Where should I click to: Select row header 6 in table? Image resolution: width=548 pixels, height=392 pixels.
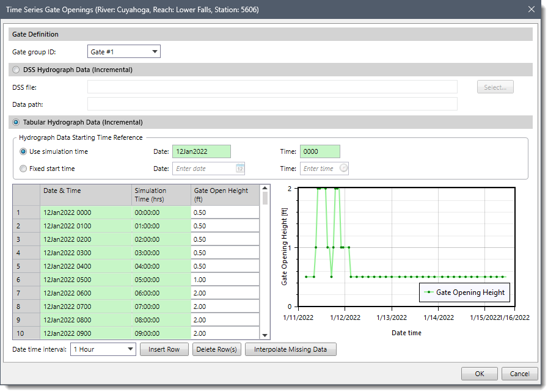click(26, 280)
